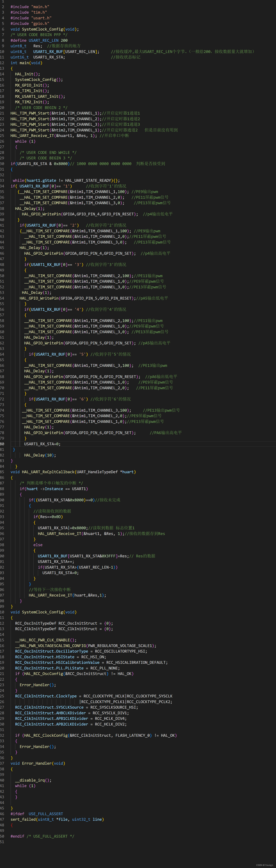
Task: Click HAL_GPIO_WritePin with GPIO_PIN_4,GPIO_PIN_SET
Action: tap(80, 253)
